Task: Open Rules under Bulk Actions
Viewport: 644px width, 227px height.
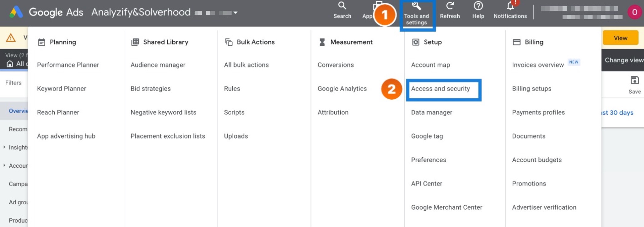Action: point(232,89)
